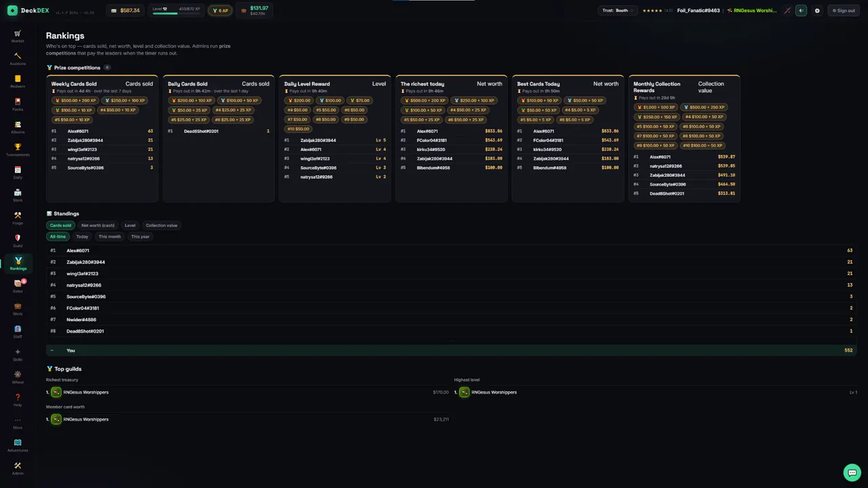Select the All-time period filter
Screen dimensions: 868x488
pos(58,237)
